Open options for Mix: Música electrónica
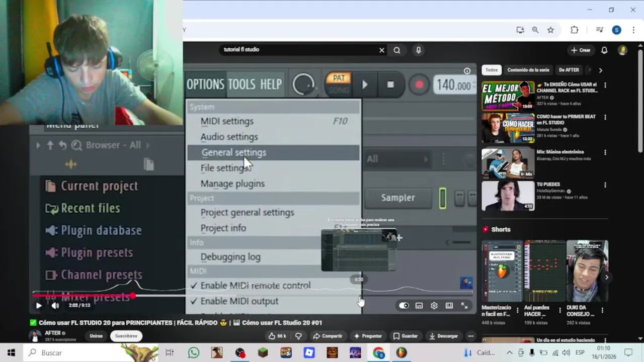 pos(605,152)
